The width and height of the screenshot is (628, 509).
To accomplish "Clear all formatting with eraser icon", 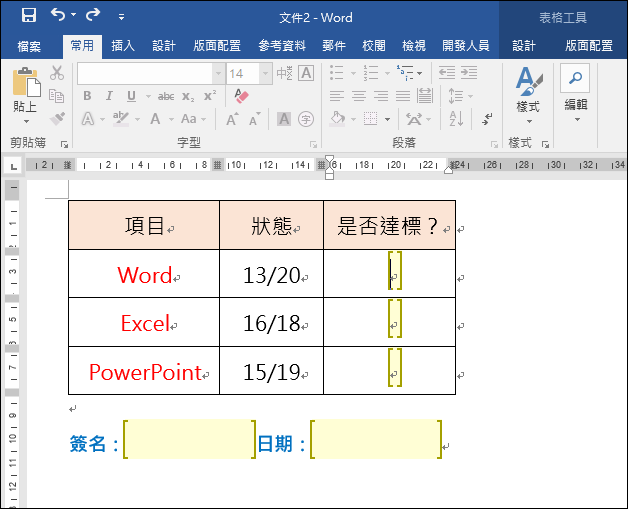I will point(242,96).
